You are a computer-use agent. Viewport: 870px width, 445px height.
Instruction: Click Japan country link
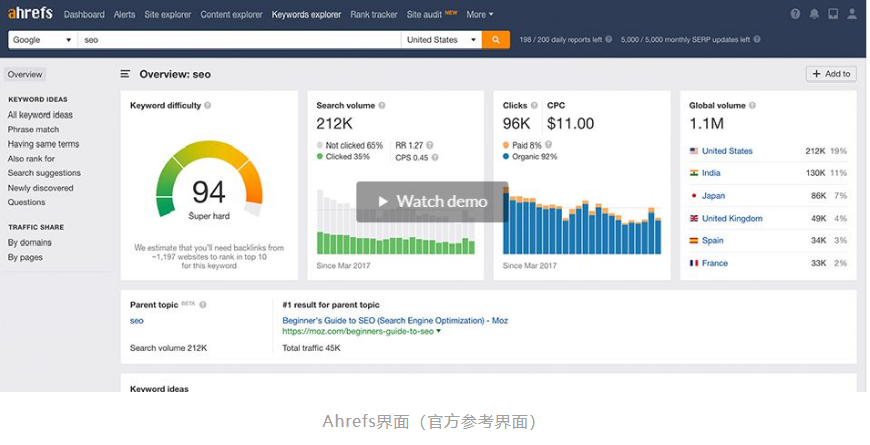[713, 196]
